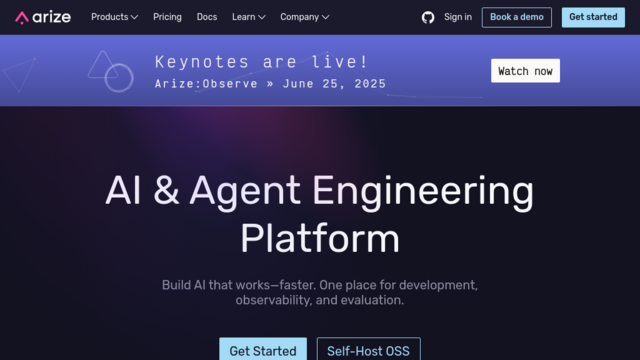Click the Arize logo in header
This screenshot has width=640, height=360.
43,18
